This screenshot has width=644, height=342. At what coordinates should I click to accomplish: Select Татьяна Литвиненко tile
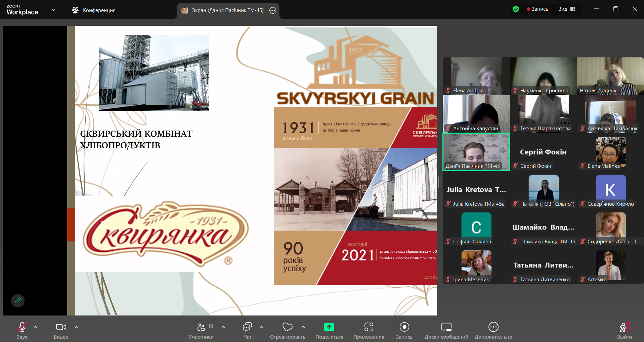543,265
